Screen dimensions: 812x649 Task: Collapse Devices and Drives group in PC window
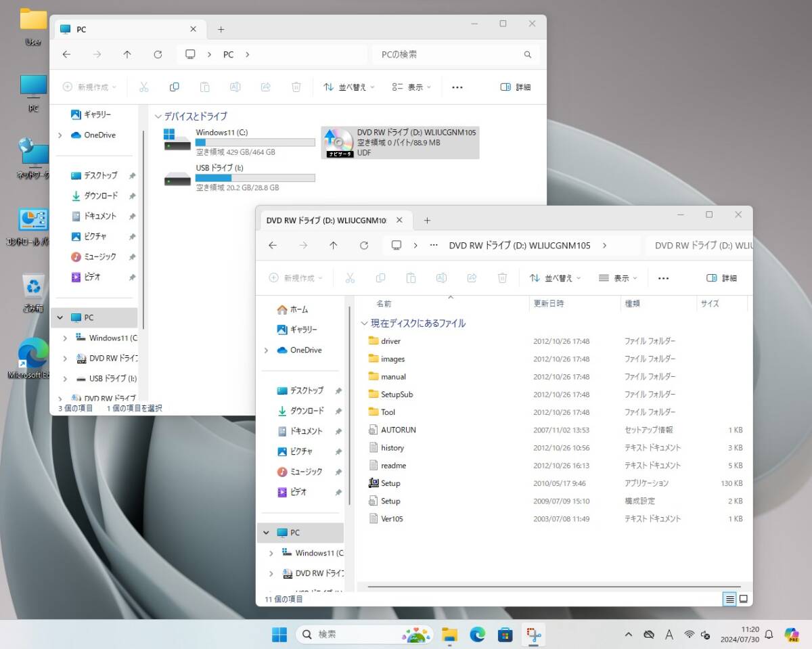158,116
